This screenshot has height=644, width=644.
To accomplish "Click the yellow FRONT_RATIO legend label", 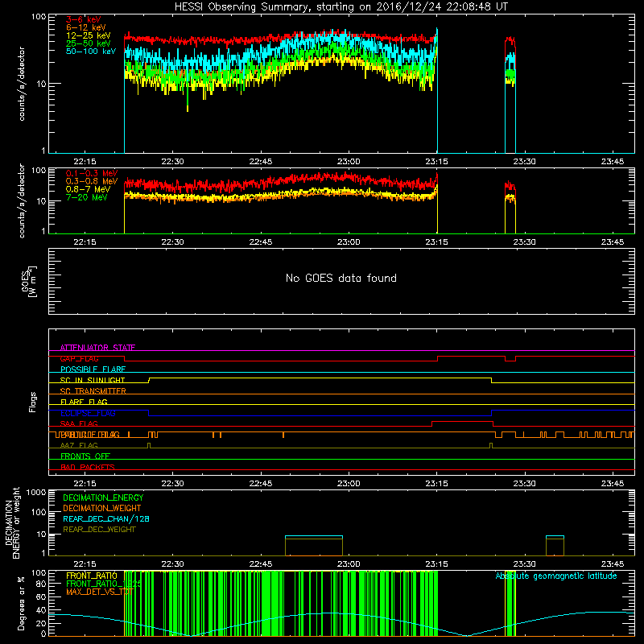I will click(92, 576).
